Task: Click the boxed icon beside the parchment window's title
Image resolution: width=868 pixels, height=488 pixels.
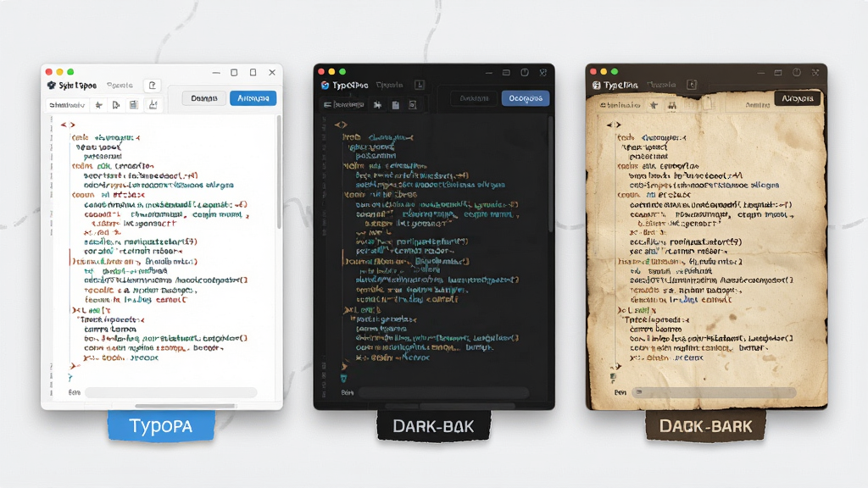Action: coord(692,85)
